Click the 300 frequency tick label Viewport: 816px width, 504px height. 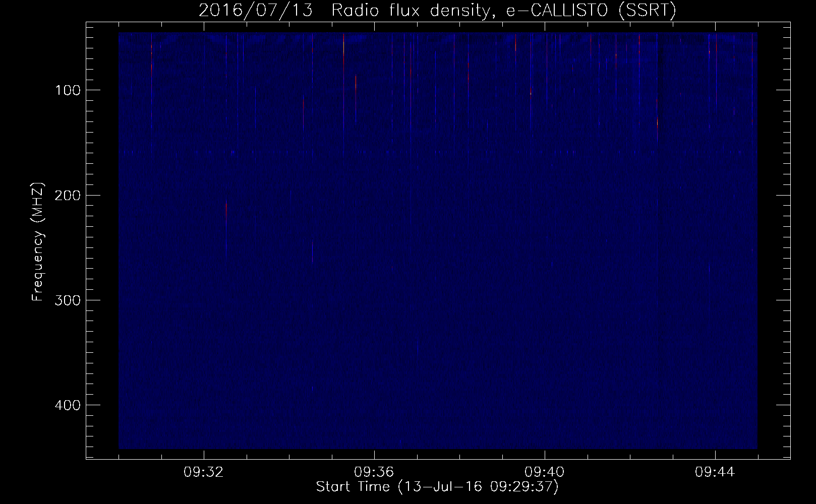pyautogui.click(x=68, y=300)
